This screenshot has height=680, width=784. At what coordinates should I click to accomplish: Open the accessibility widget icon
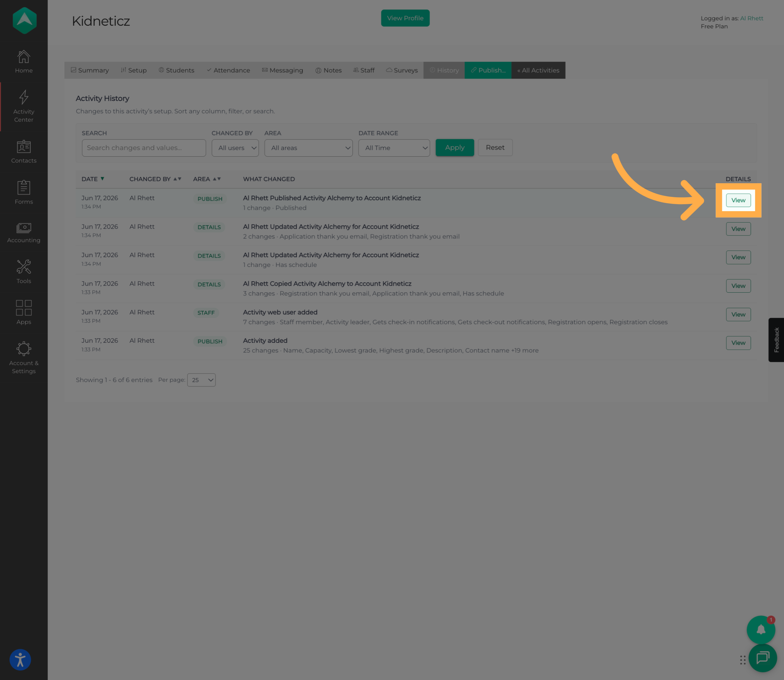pyautogui.click(x=20, y=659)
